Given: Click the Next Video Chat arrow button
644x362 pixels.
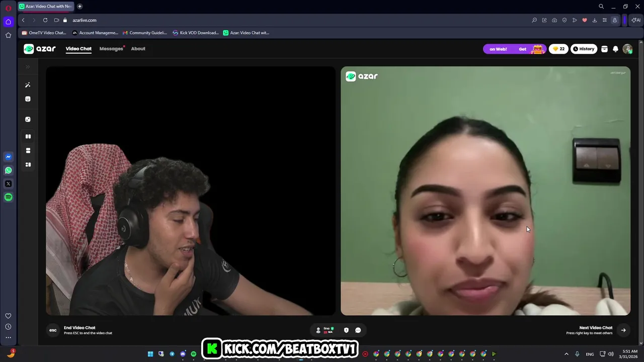Looking at the screenshot, I should coord(623,330).
